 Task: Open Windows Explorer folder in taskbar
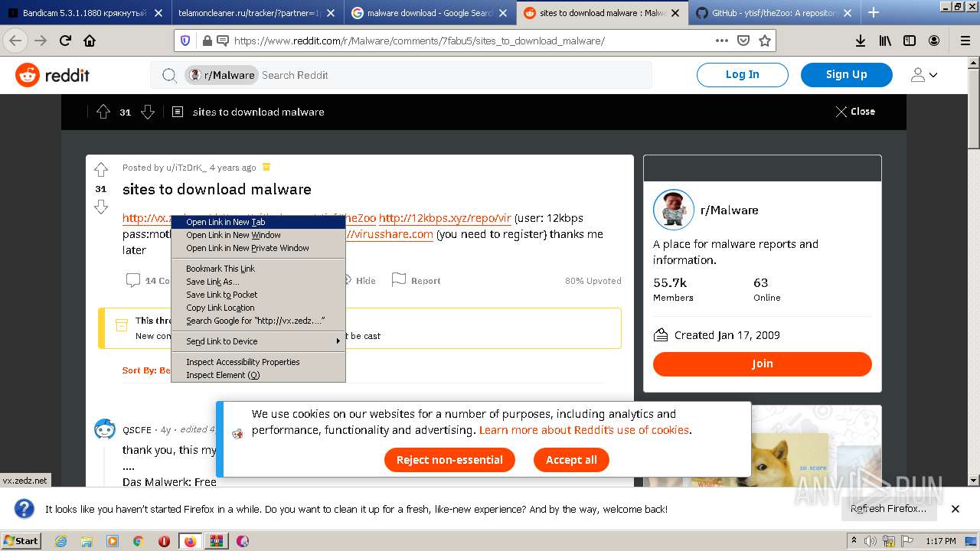coord(87,541)
